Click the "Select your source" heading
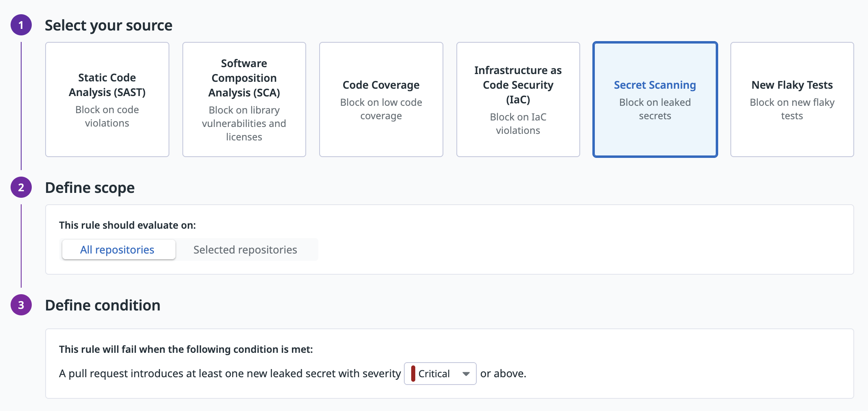Viewport: 868px width, 411px height. click(x=109, y=25)
